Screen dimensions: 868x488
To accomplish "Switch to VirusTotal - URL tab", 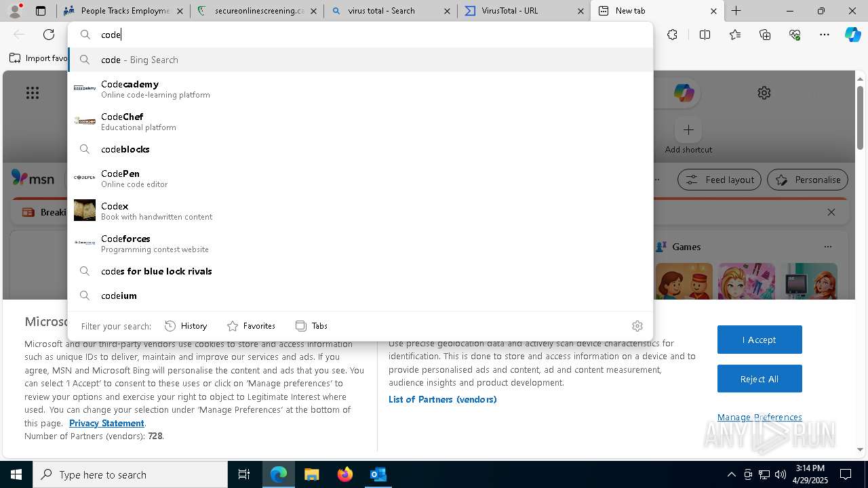I will coord(524,11).
